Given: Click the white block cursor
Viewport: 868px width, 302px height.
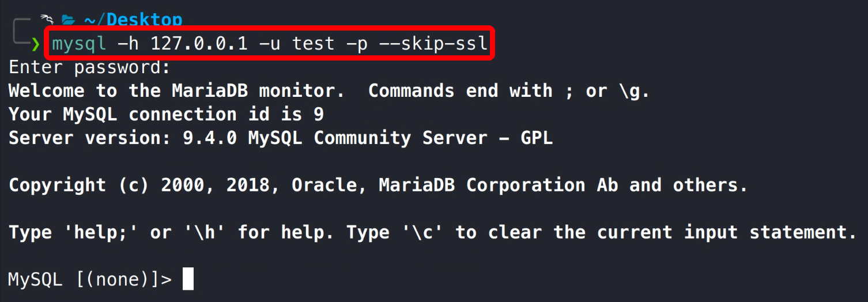Looking at the screenshot, I should 188,280.
